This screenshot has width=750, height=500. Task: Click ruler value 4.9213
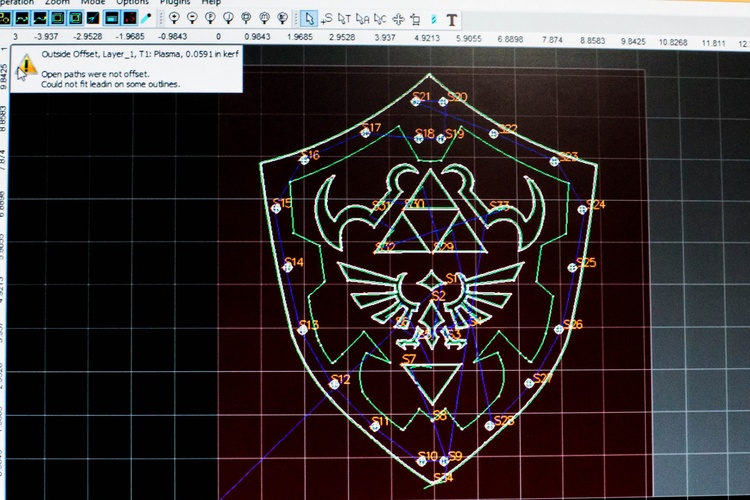pos(427,37)
